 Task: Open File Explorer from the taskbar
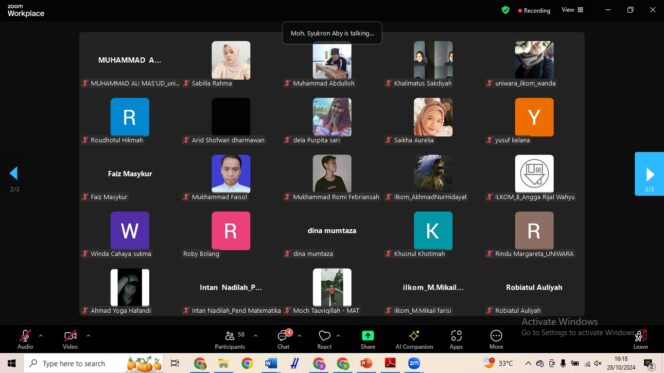coord(223,363)
